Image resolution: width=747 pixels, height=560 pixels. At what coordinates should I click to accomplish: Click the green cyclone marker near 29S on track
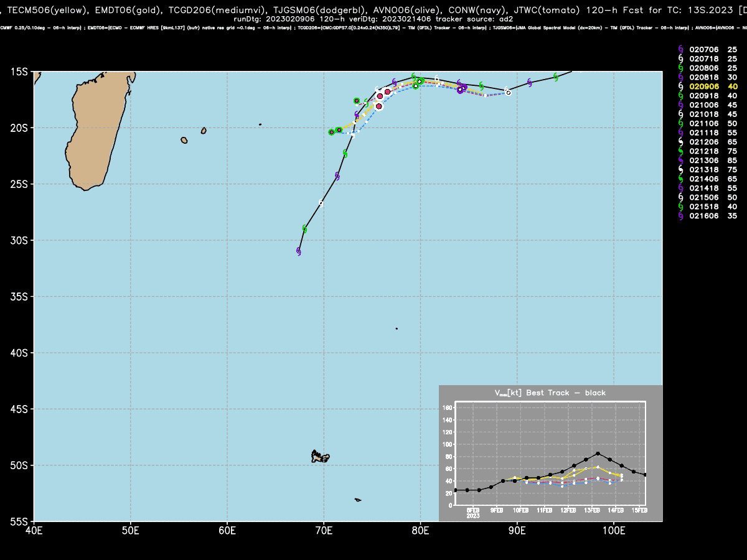point(304,229)
